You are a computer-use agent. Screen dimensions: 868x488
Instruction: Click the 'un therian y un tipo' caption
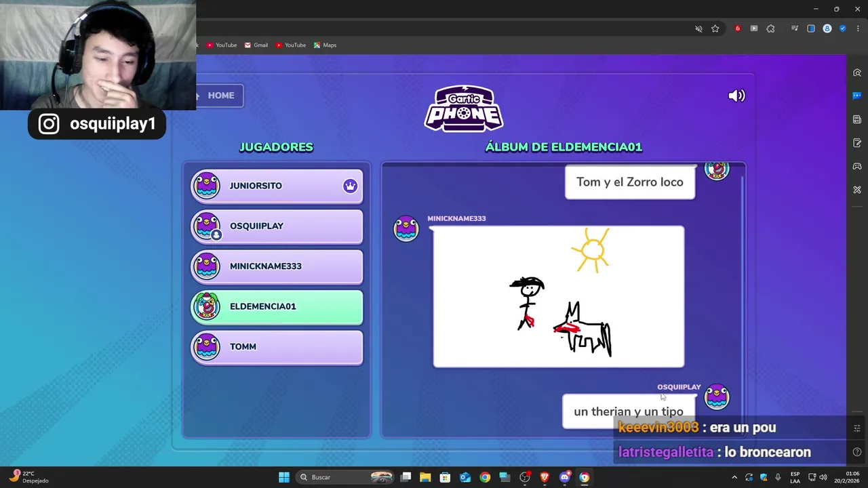click(629, 411)
